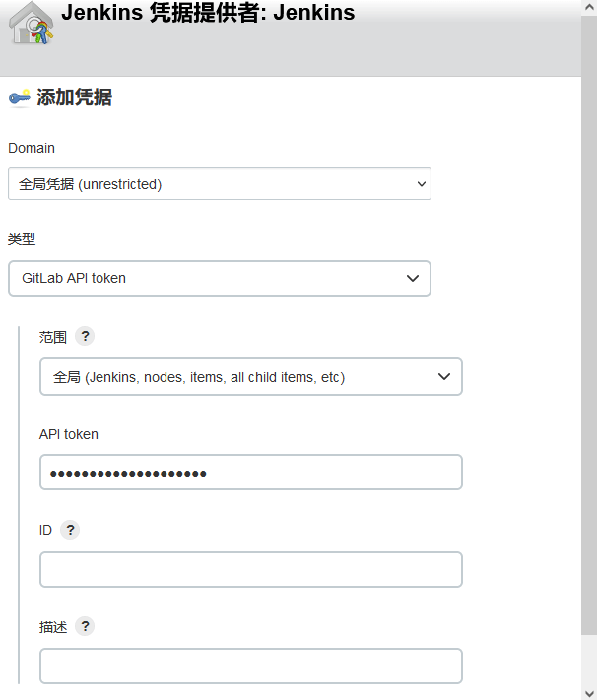Focus the API token password field

coord(251,473)
